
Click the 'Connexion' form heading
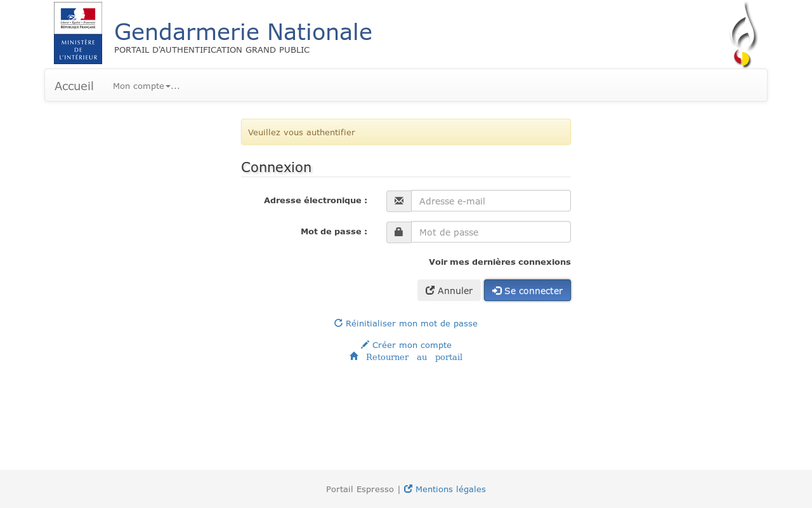276,167
